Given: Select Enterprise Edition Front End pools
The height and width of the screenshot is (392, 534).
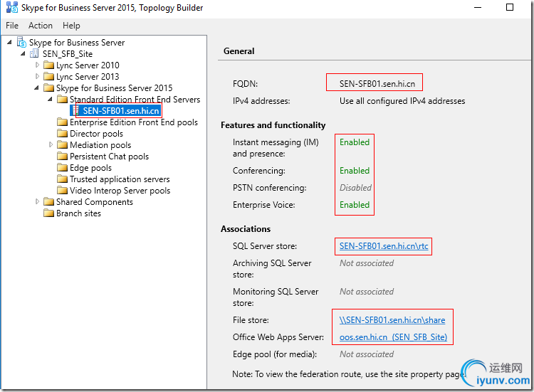Looking at the screenshot, I should [x=134, y=122].
